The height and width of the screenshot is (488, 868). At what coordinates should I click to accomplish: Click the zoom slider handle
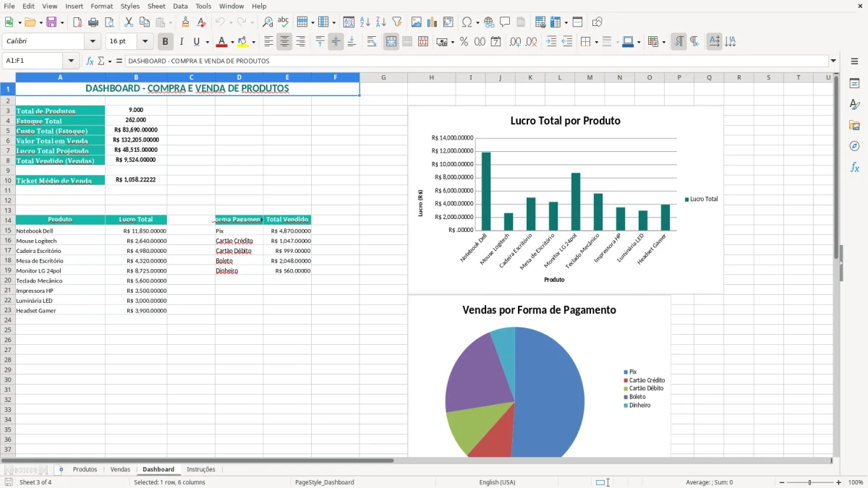pos(810,482)
